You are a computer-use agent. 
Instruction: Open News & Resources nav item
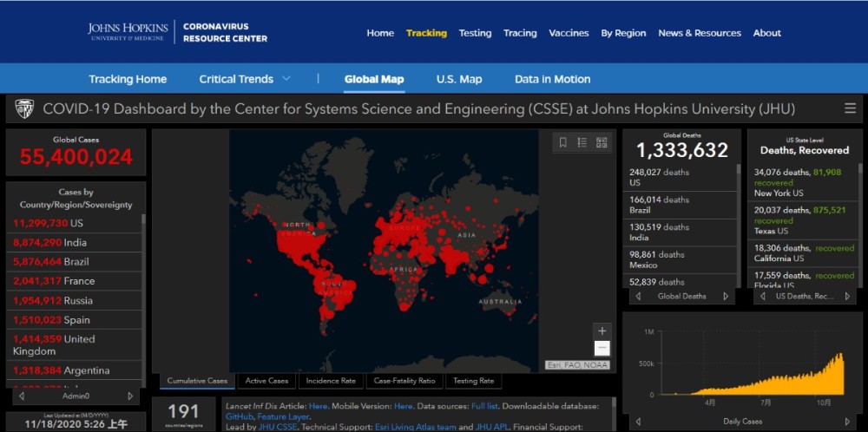700,33
